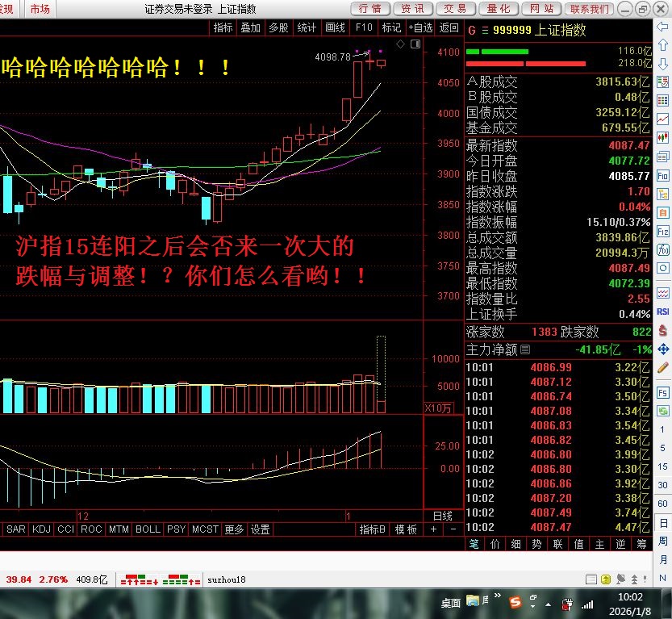Click the 返回 return button
Screen dimensions: 672x619
449,28
